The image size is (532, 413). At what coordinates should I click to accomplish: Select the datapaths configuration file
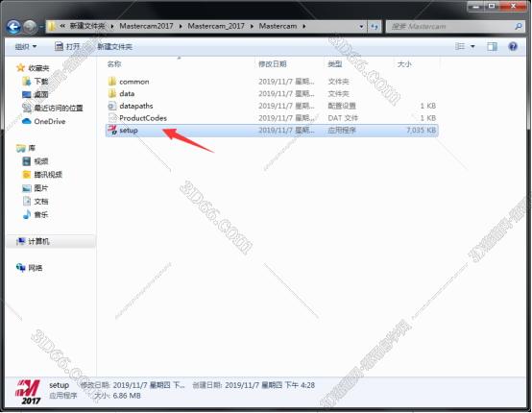click(136, 107)
